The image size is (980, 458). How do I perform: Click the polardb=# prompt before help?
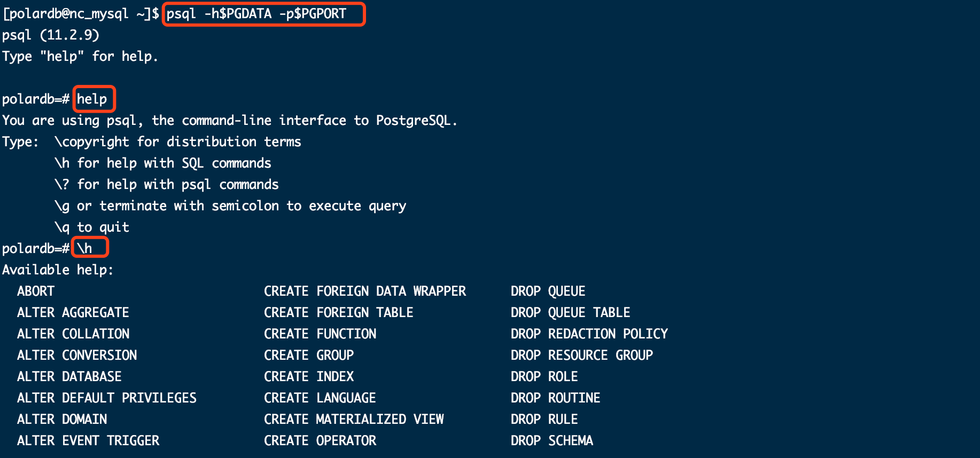click(36, 99)
